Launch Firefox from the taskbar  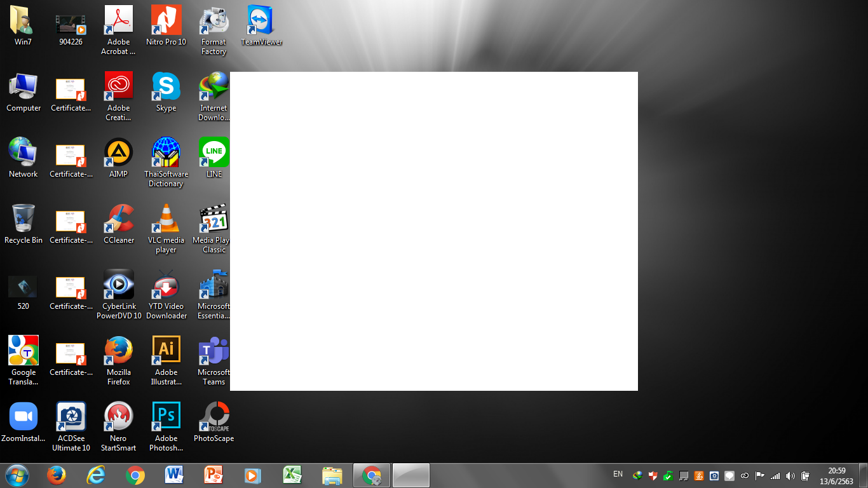[x=57, y=475]
